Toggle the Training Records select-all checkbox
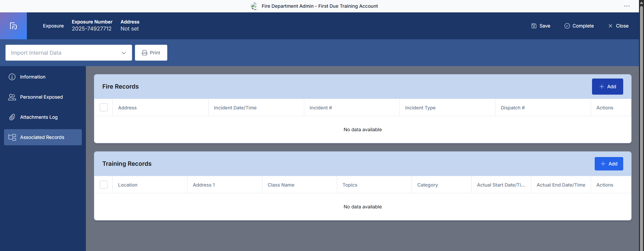644x251 pixels. tap(104, 185)
